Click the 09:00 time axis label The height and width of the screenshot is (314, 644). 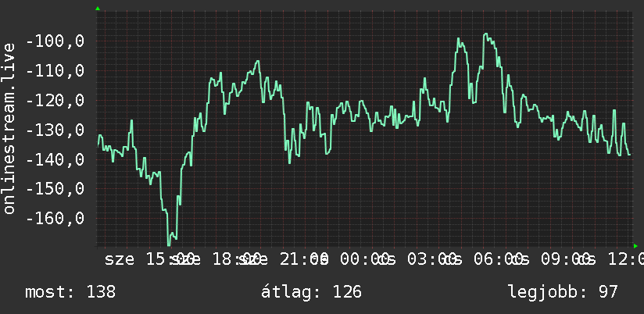565,259
